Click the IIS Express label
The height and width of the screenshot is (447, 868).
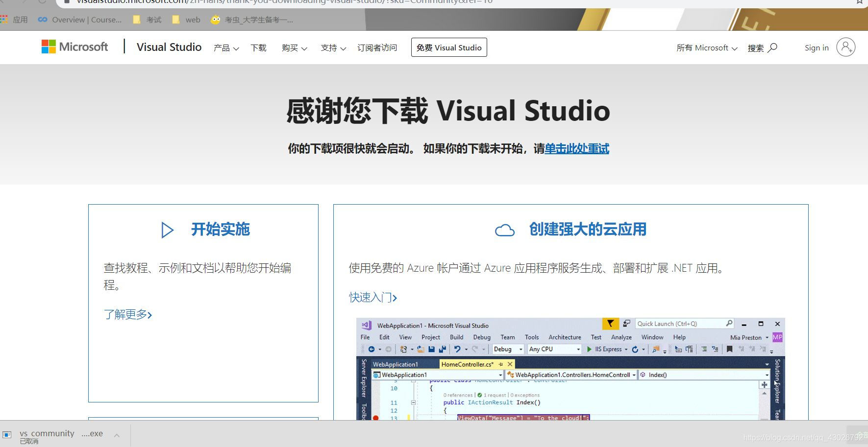click(x=608, y=349)
